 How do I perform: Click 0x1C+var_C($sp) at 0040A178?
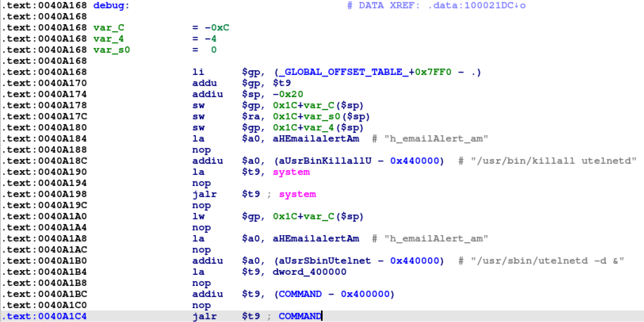(318, 105)
